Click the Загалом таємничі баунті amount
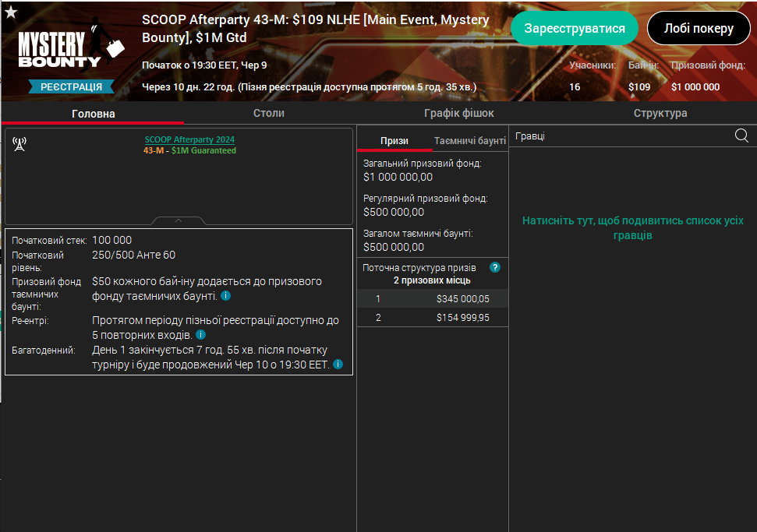Screen dimensions: 757x532 pos(394,247)
